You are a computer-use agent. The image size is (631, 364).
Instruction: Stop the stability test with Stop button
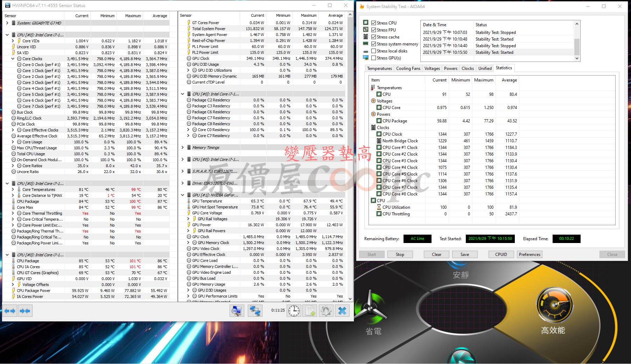click(400, 255)
